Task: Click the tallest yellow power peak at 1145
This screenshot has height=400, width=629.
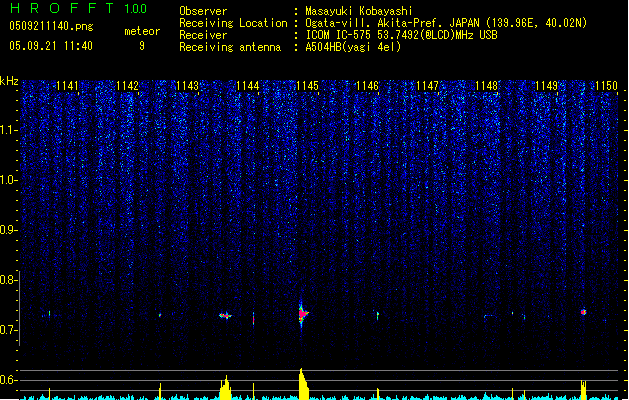Action: point(302,384)
